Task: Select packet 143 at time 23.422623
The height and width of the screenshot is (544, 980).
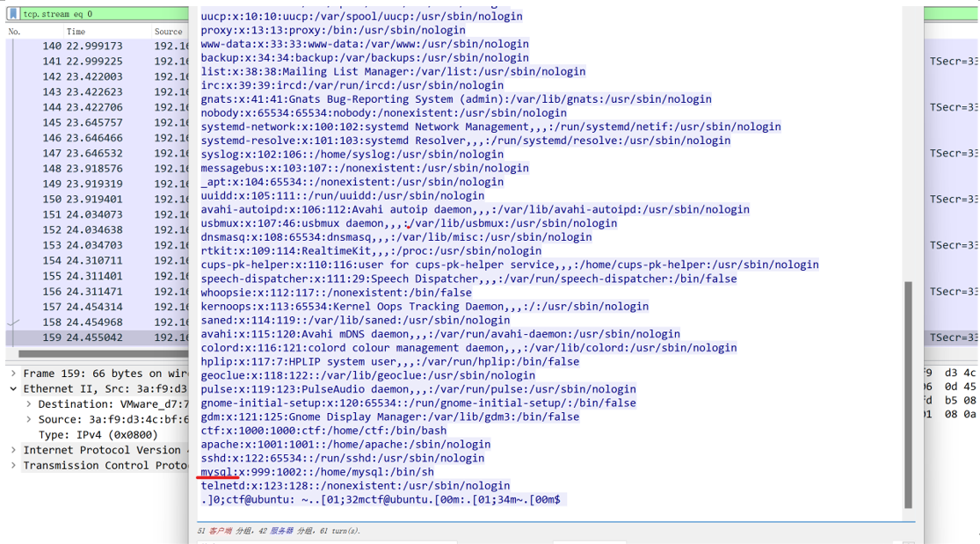Action: pos(97,92)
